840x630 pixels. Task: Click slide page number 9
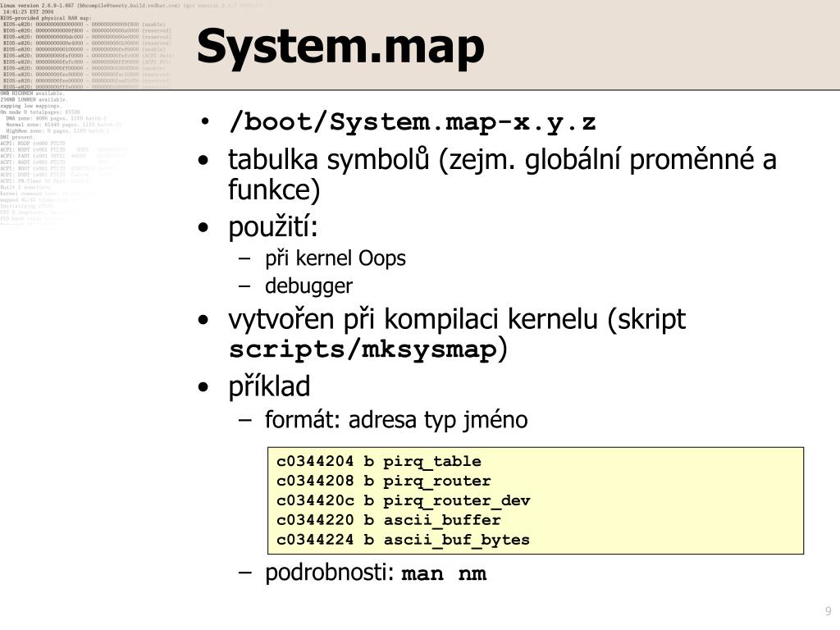829,611
